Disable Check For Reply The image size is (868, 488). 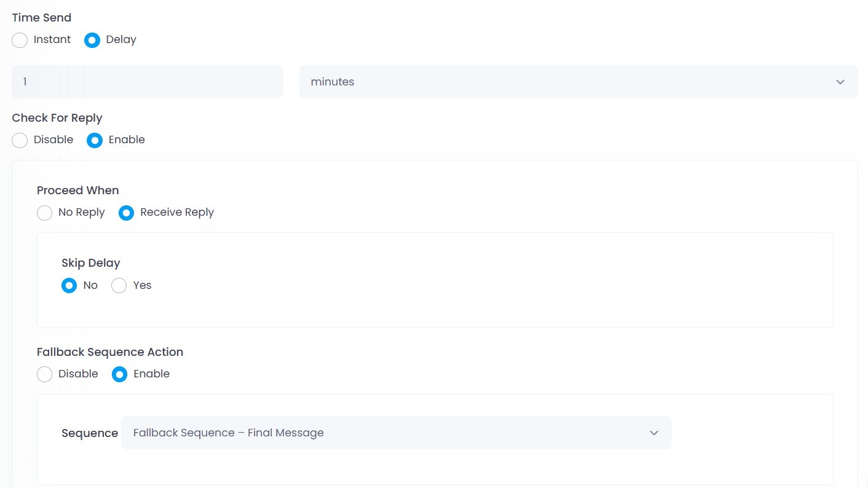click(20, 140)
